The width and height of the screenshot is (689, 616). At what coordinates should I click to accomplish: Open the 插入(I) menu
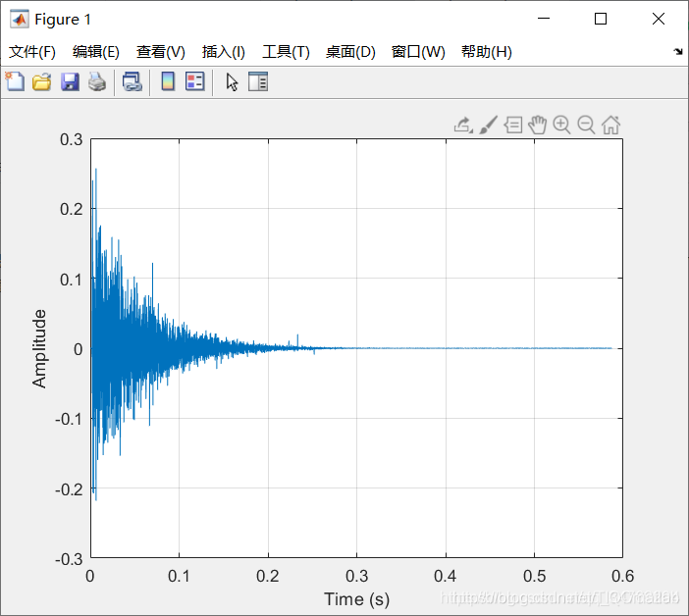click(x=223, y=52)
